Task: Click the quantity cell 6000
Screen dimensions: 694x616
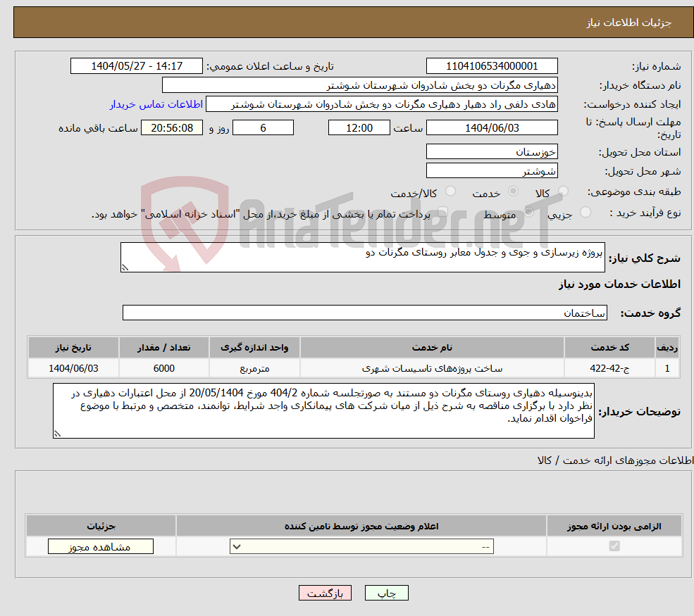Action: click(x=163, y=368)
